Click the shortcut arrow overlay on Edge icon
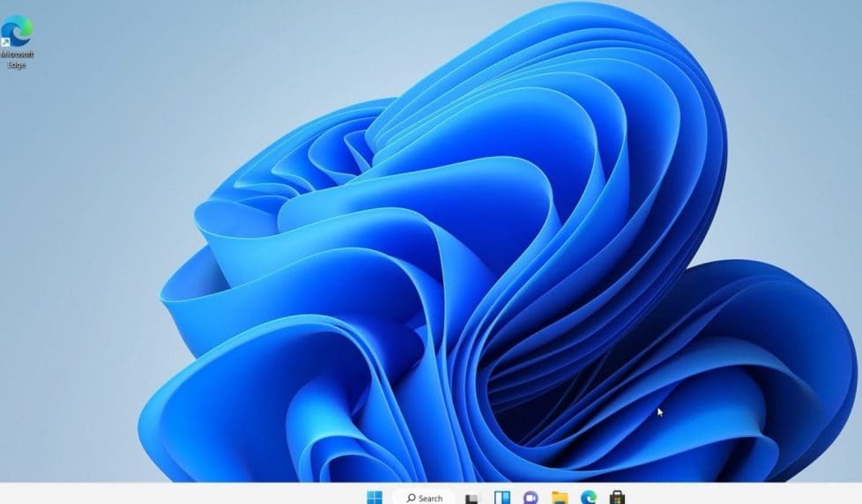Screen dimensions: 862x504 click(x=6, y=41)
